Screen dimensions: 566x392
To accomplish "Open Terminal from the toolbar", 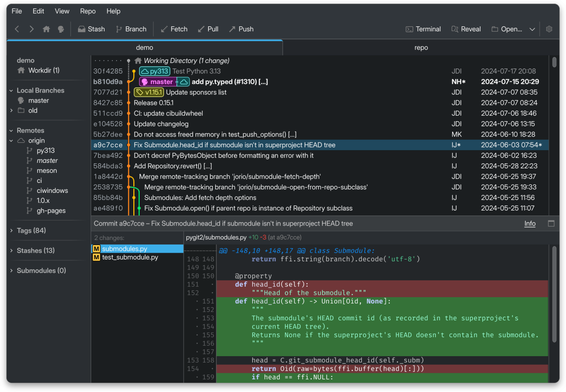I will 423,29.
